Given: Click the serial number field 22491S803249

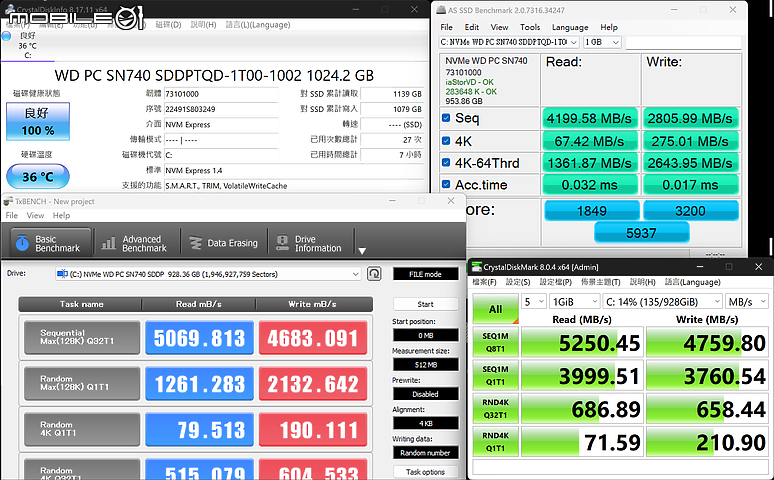Looking at the screenshot, I should click(x=221, y=109).
